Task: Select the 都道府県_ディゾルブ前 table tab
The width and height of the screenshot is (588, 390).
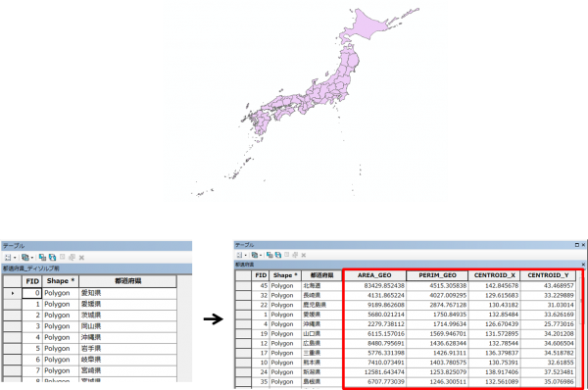Action: click(31, 268)
